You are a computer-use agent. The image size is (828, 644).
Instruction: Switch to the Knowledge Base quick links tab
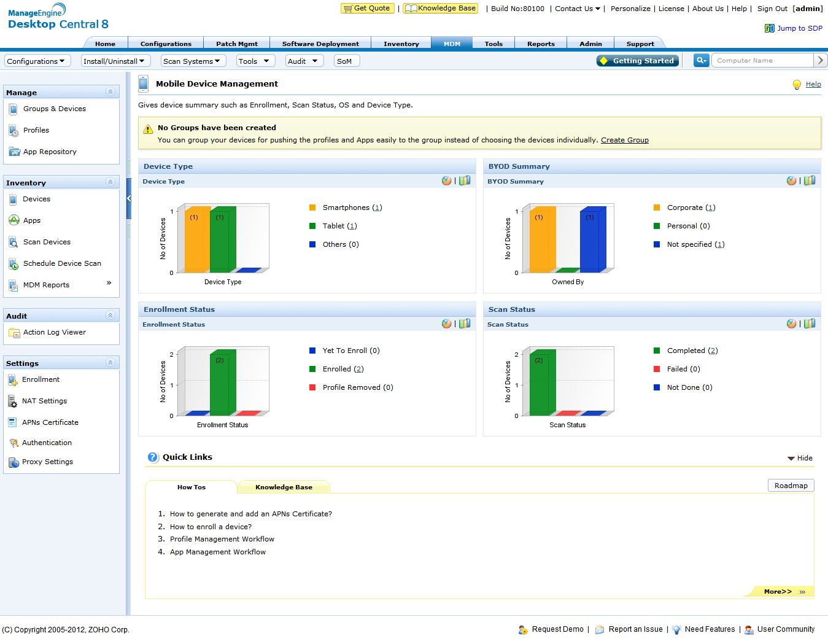pos(284,487)
